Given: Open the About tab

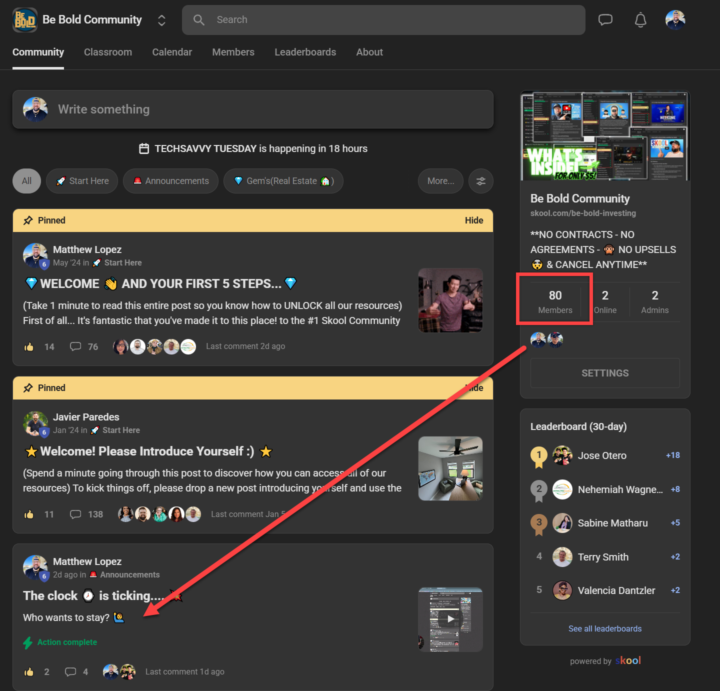Looking at the screenshot, I should 370,52.
